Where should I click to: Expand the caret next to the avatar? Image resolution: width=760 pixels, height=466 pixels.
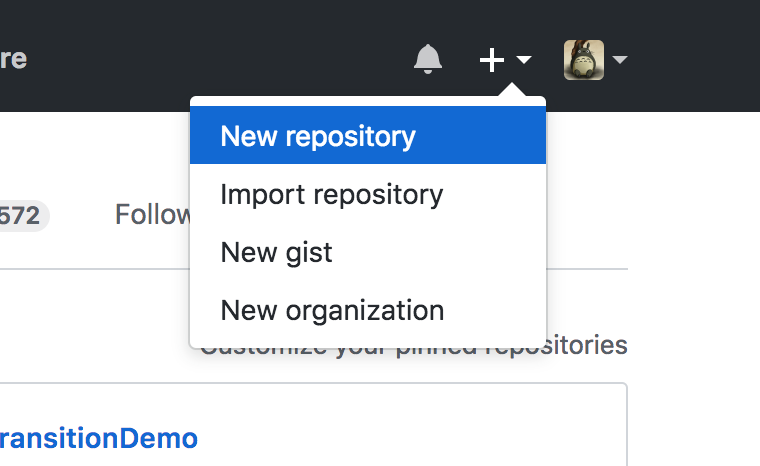[x=620, y=60]
